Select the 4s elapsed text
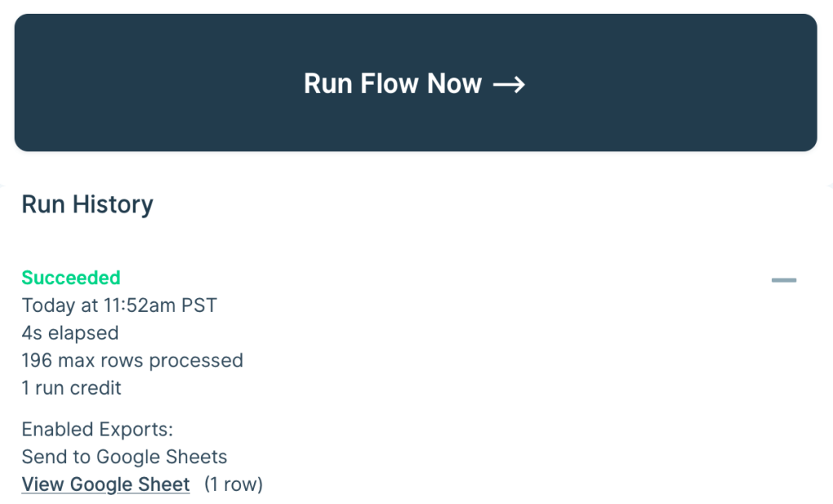 (69, 333)
